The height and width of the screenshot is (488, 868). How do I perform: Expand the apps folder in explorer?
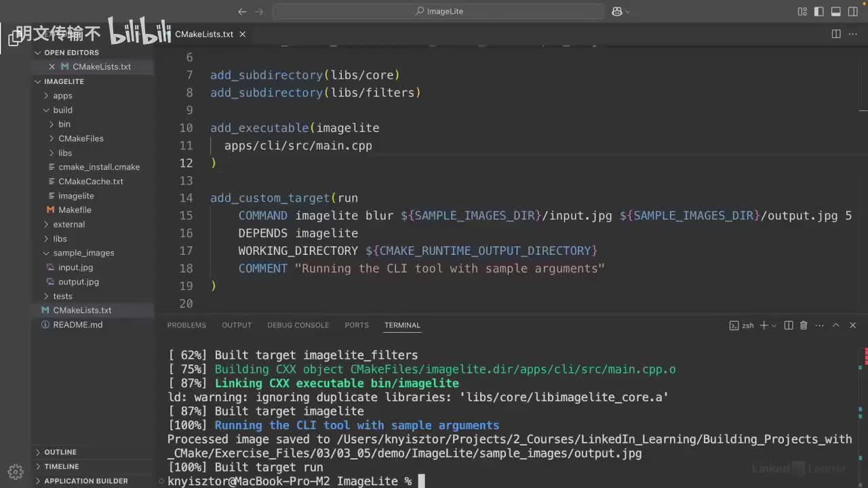62,96
